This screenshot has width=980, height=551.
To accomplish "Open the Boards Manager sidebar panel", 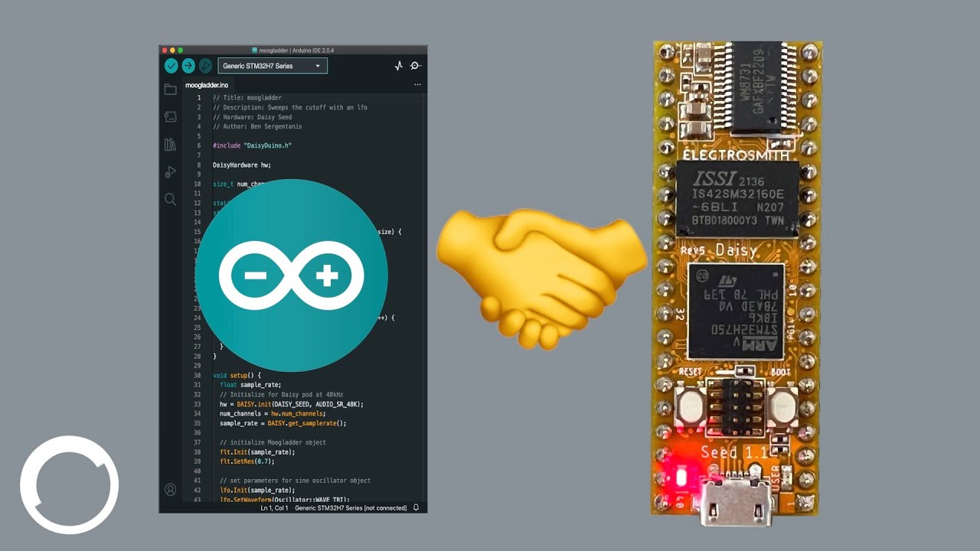I will click(170, 116).
